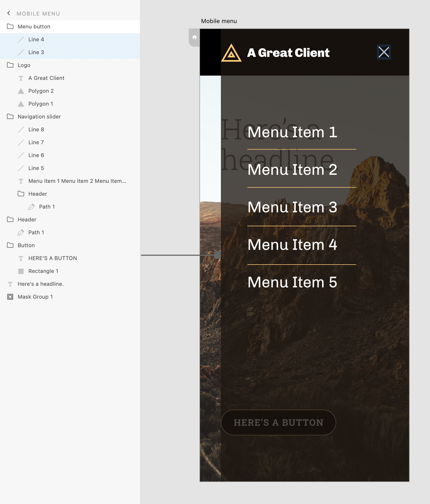Click the prototype wire handle on the artboard edge

(217, 255)
